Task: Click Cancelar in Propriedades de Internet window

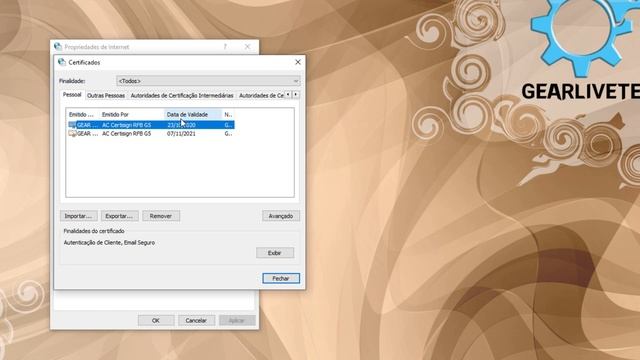Action: (196, 320)
